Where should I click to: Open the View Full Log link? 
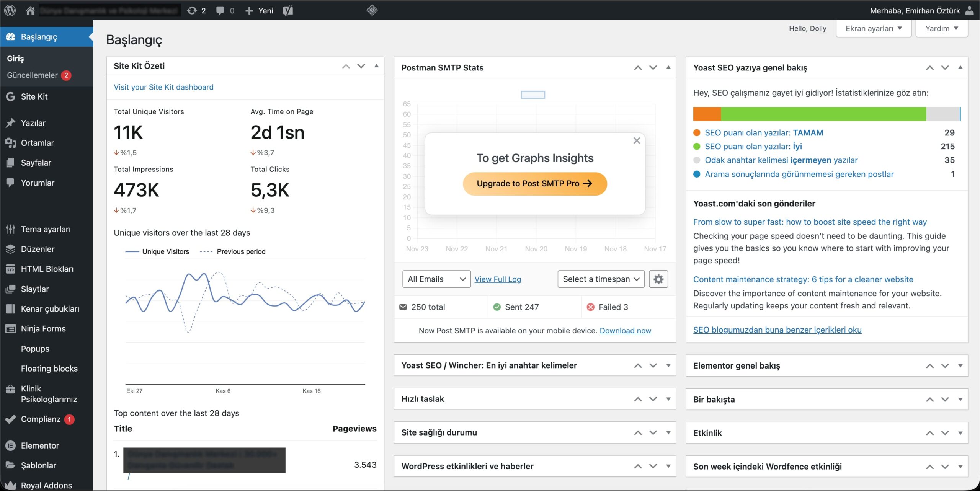(x=497, y=279)
